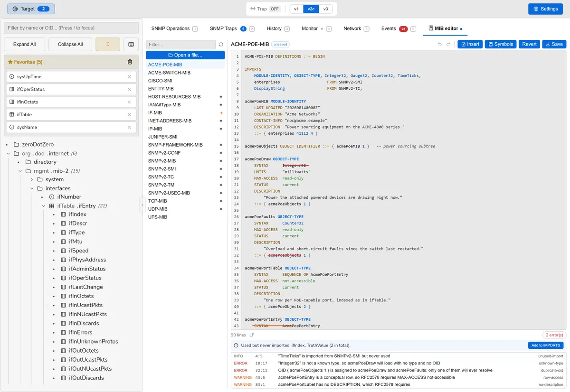Open the SNMP Operations tab
The width and height of the screenshot is (570, 392).
(174, 28)
